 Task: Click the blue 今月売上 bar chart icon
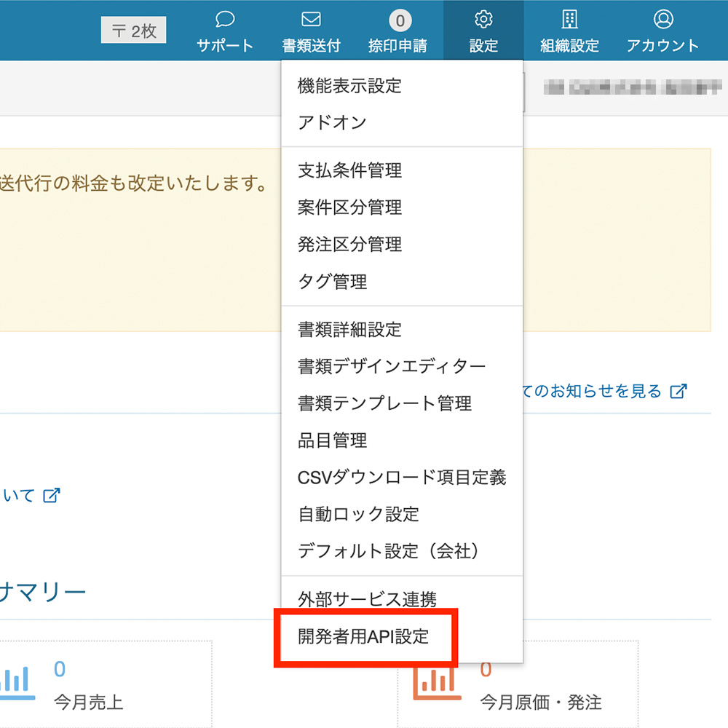click(x=16, y=682)
